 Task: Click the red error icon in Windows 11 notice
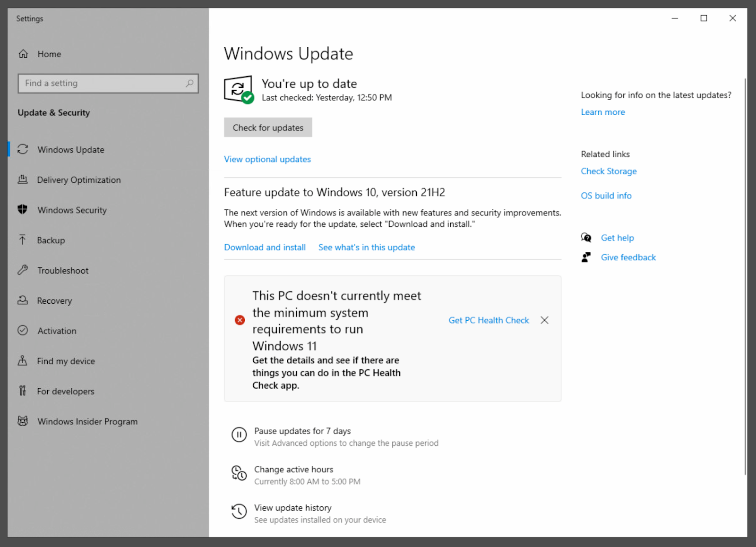coord(240,320)
